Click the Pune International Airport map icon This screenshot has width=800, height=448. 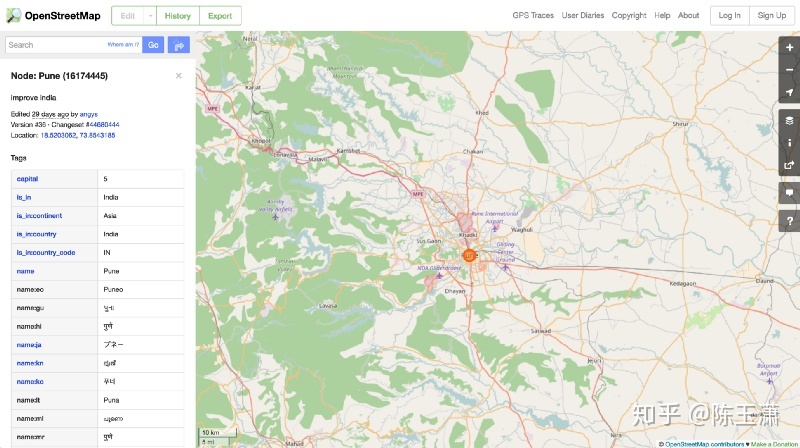(494, 228)
